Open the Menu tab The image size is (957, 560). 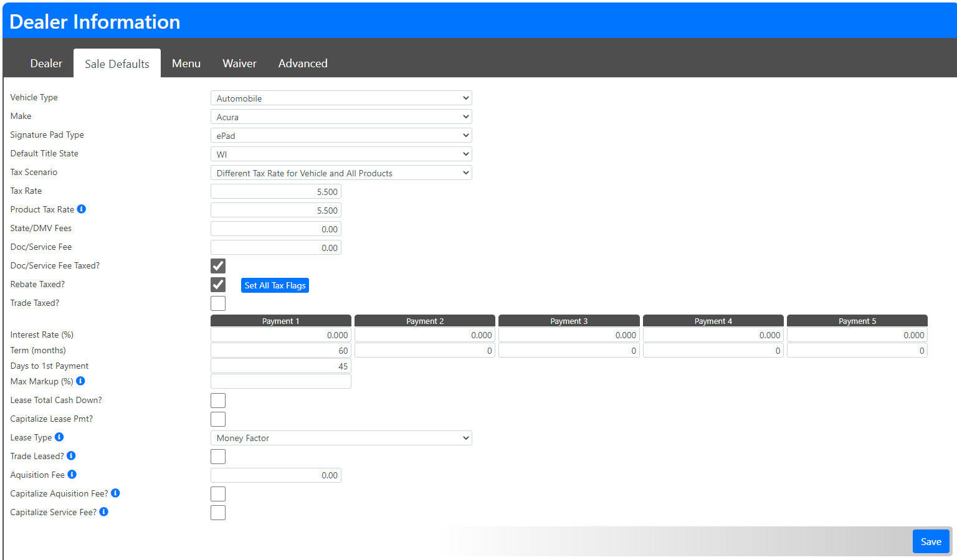tap(186, 64)
